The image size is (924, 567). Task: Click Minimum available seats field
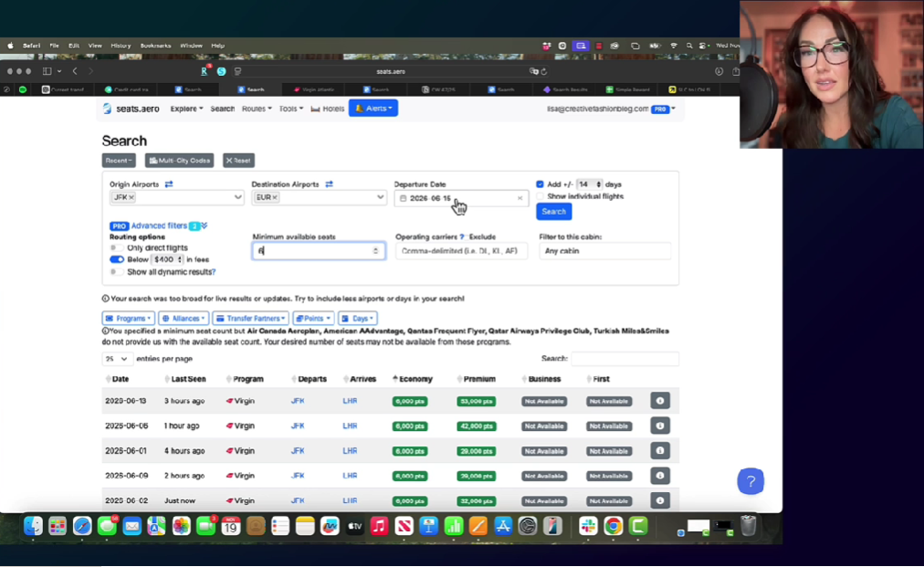point(319,251)
